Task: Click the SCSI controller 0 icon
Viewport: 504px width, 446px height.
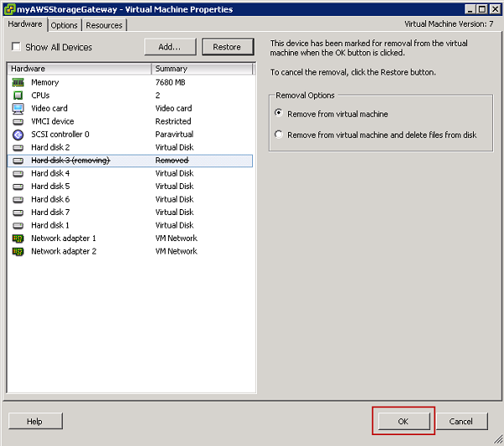Action: (x=18, y=134)
